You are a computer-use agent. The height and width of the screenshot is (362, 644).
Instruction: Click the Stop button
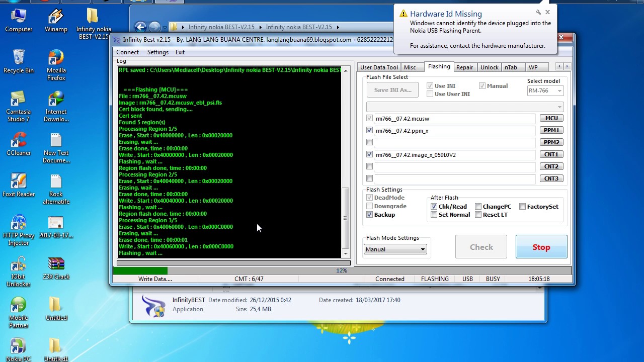[541, 247]
